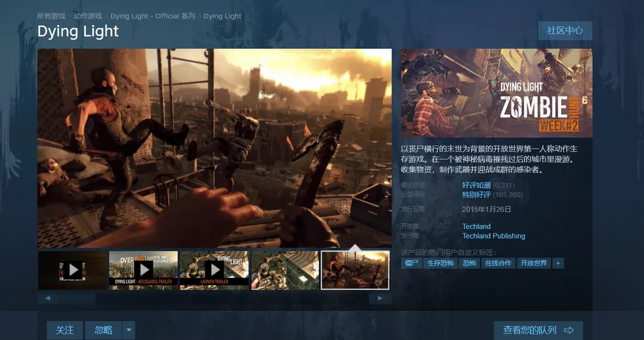Select the 生存恐怖 tag
644x340 pixels.
point(440,263)
